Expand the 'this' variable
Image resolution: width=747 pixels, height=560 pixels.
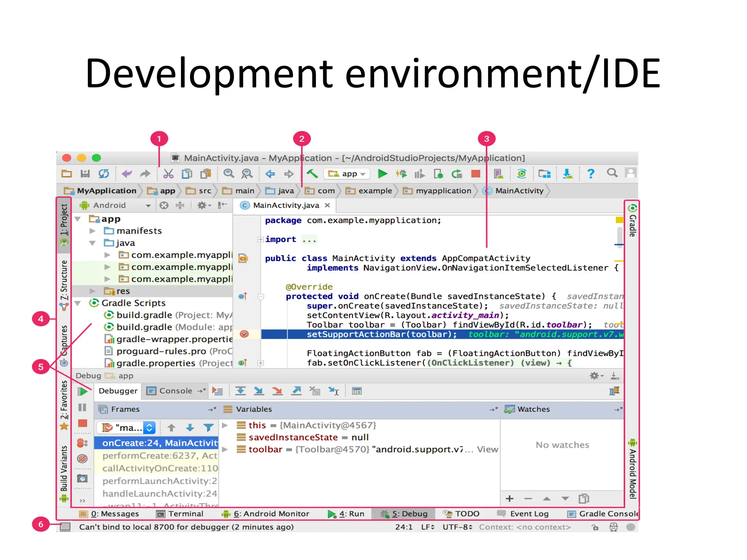(225, 425)
